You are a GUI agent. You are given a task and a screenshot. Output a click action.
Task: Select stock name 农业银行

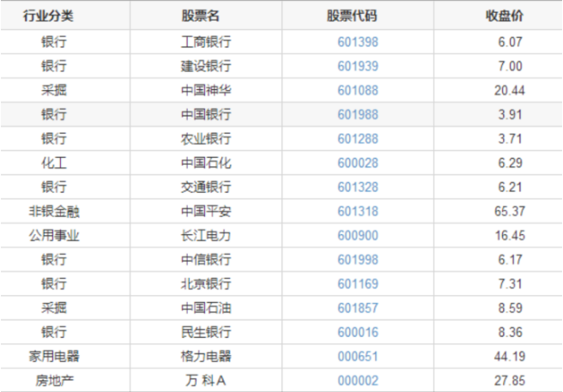[206, 139]
